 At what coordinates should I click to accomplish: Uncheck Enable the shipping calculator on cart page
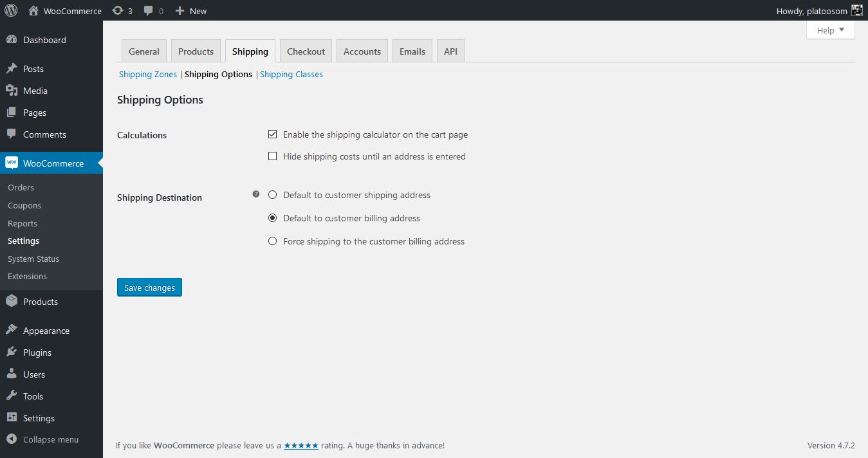272,135
